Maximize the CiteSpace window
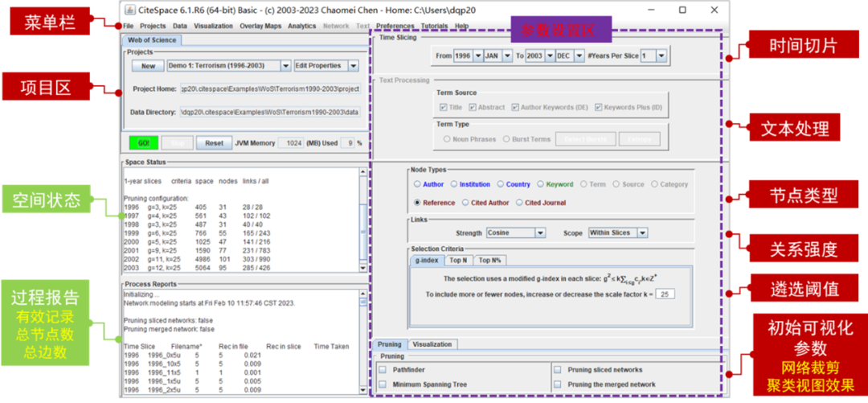Viewport: 868px width, 403px height. (x=682, y=10)
